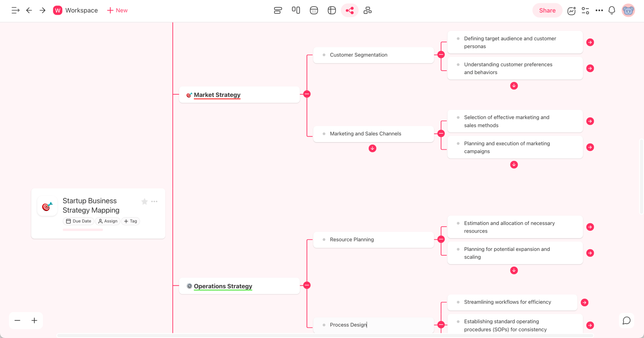Star the Startup Business Strategy Mapping card

[x=144, y=201]
